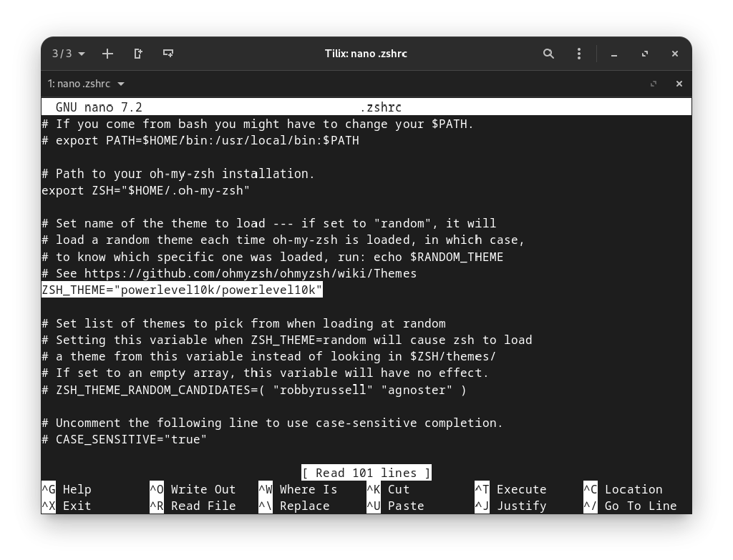Click the export PATH comment line
Image resolution: width=733 pixels, height=560 pixels.
(x=200, y=141)
